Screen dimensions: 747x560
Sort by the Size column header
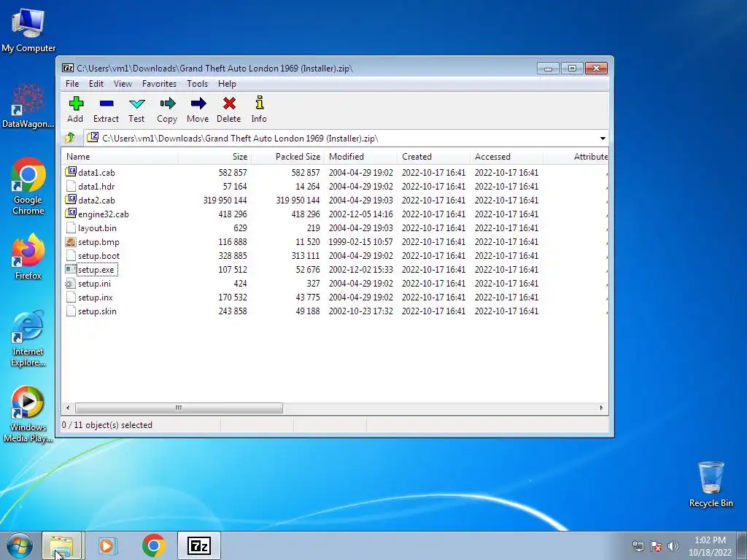[x=215, y=156]
